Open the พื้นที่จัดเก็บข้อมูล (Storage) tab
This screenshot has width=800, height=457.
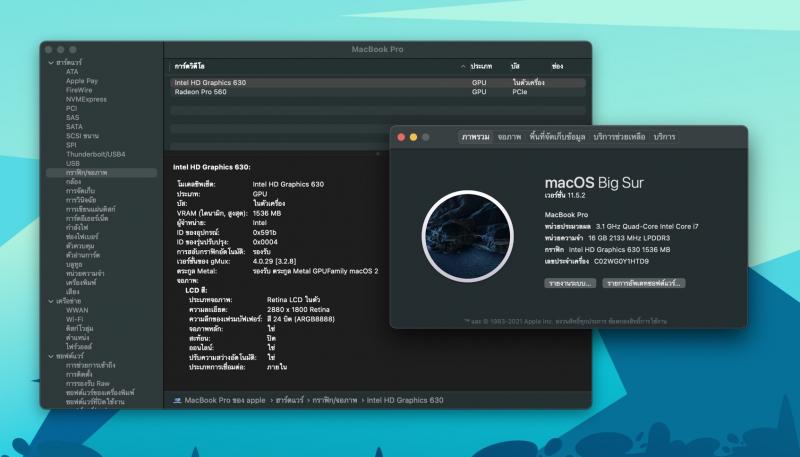(557, 137)
